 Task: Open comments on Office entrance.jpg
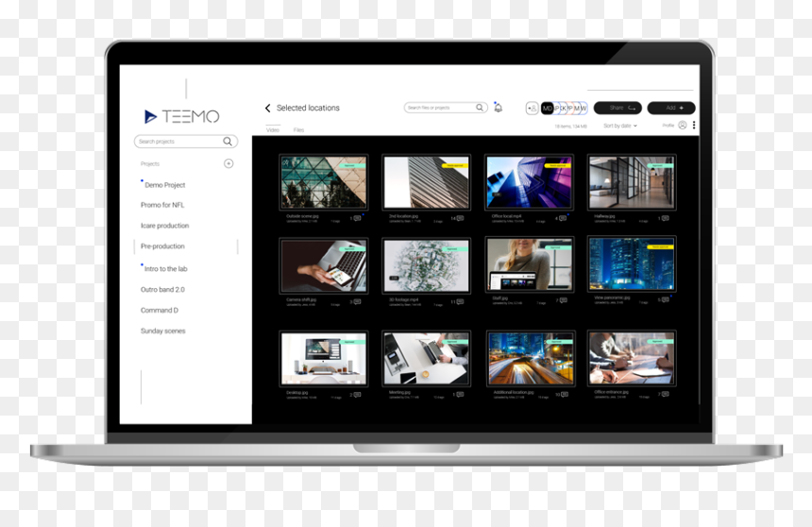click(666, 395)
